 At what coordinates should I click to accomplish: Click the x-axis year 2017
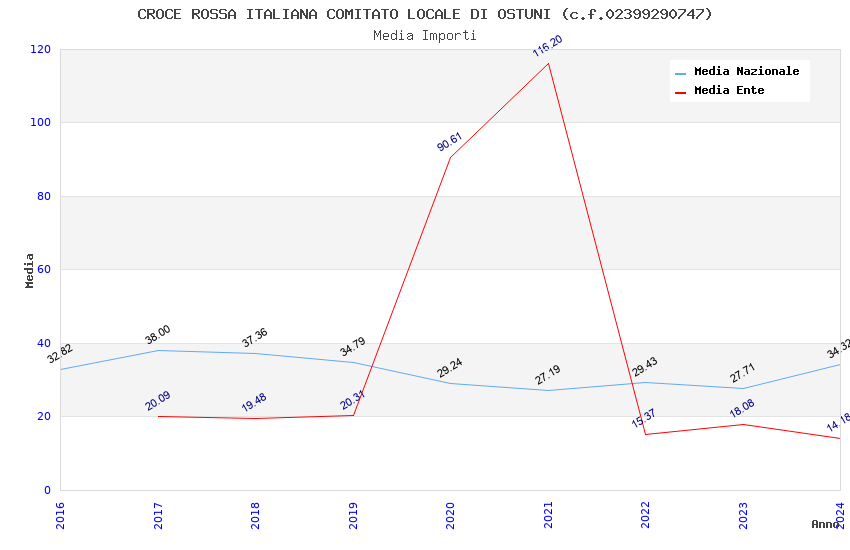158,515
